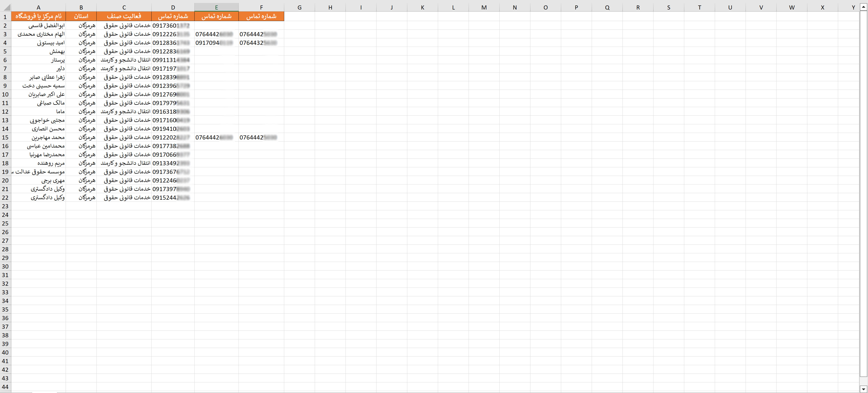The image size is (868, 393).
Task: Select cell 'محمدرضا مهرنیا'
Action: tap(38, 154)
